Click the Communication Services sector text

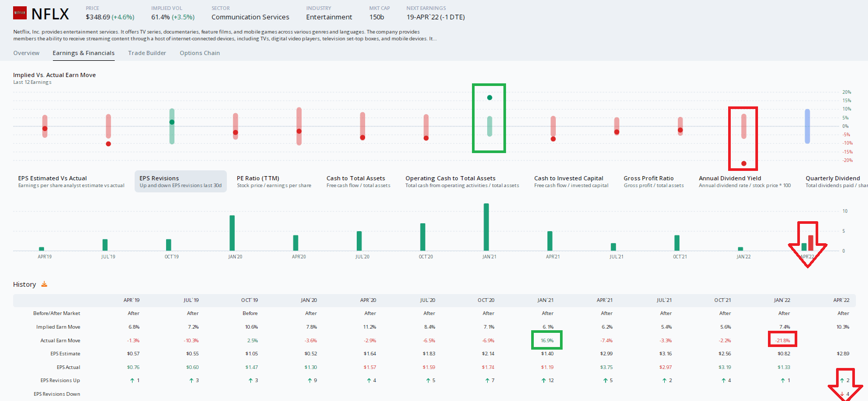click(x=250, y=17)
